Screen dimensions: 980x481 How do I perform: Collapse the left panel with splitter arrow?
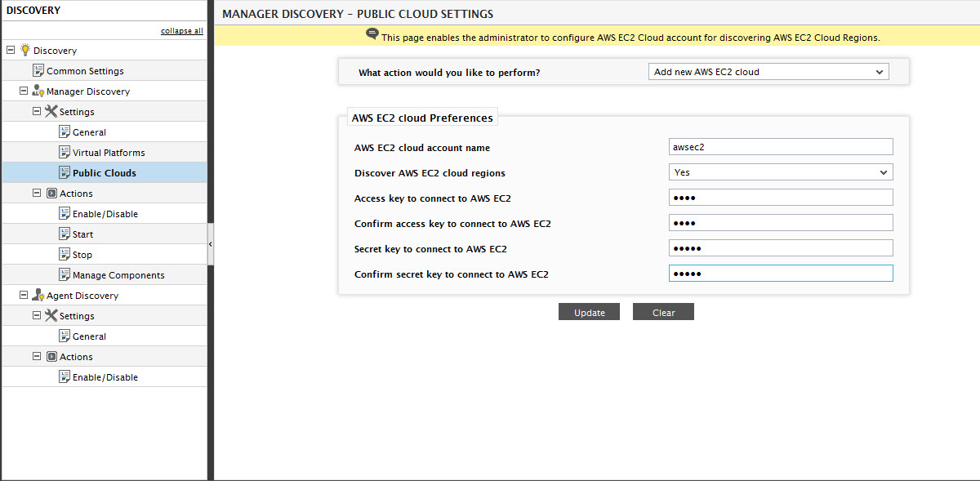coord(211,244)
